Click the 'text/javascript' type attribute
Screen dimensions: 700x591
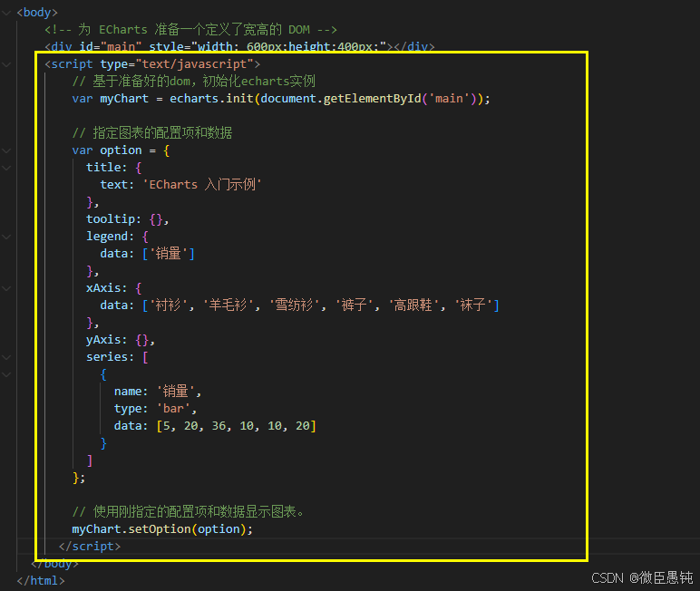click(x=194, y=64)
